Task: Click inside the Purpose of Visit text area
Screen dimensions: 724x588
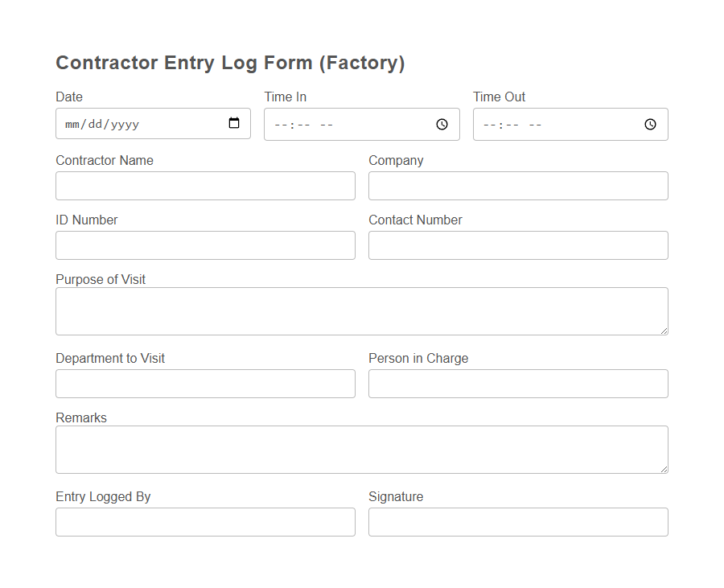Action: pos(361,310)
